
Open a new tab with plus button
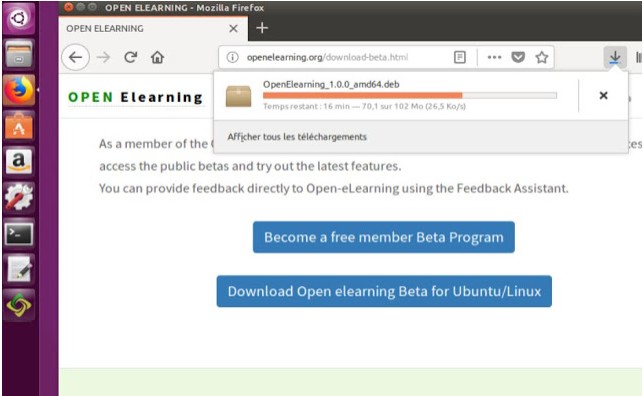262,28
